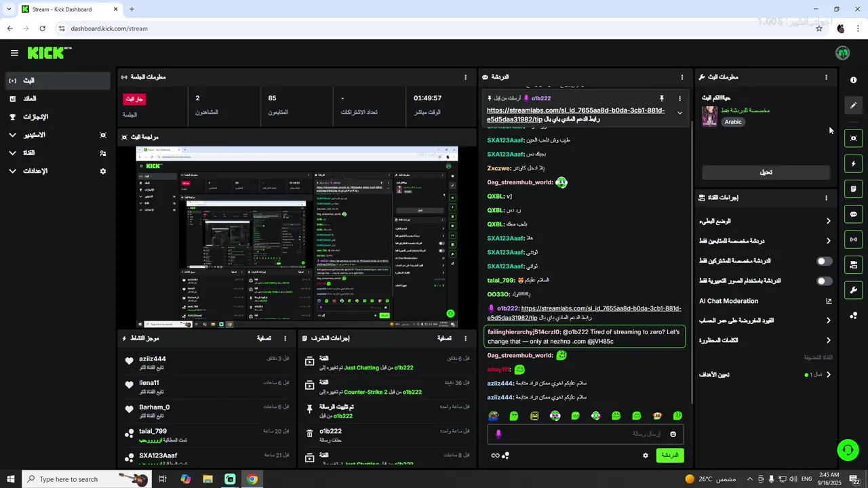Click the Windows Start button
Image resolution: width=868 pixels, height=488 pixels.
[x=10, y=479]
